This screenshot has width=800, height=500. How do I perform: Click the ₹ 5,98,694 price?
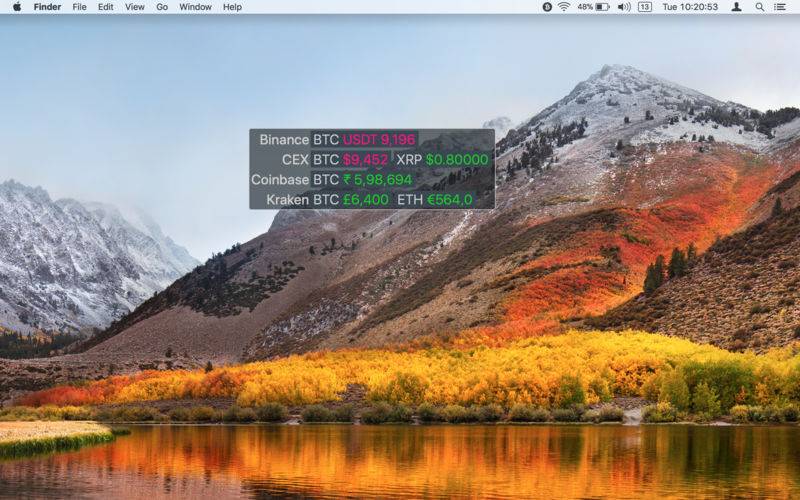[x=377, y=180]
